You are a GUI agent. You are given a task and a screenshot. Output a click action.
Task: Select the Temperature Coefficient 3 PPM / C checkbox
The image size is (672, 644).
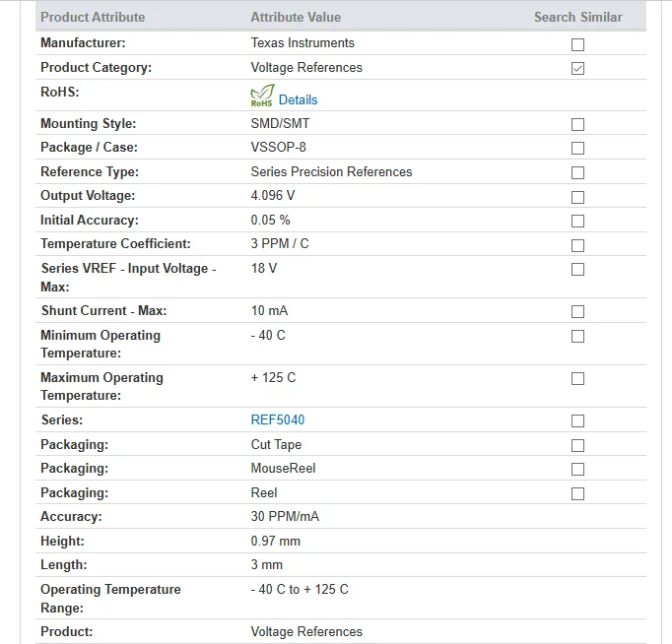(x=577, y=246)
